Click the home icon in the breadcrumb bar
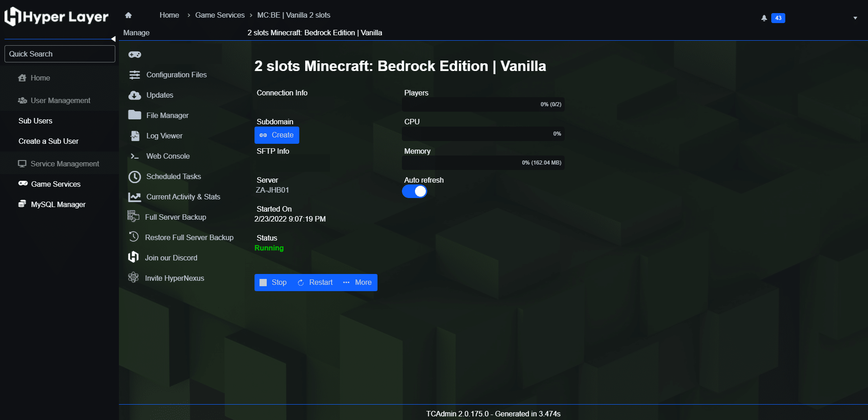Viewport: 868px width, 420px height. tap(128, 15)
